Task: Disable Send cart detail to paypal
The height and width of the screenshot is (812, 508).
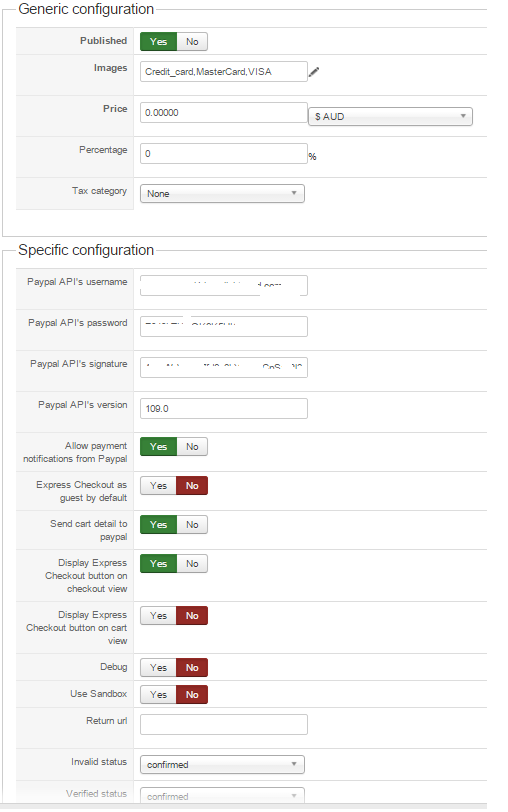Action: click(192, 525)
